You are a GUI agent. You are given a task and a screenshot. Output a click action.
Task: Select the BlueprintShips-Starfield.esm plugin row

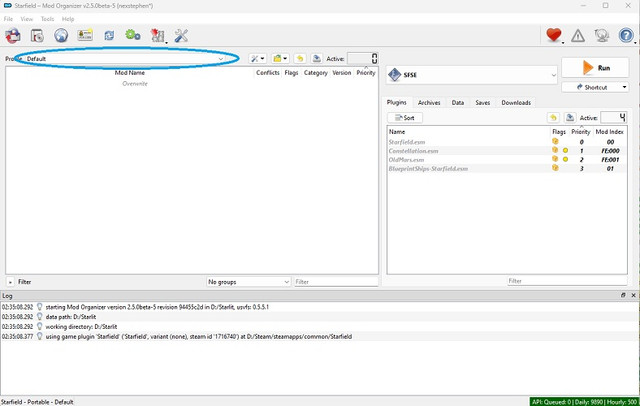pyautogui.click(x=507, y=169)
